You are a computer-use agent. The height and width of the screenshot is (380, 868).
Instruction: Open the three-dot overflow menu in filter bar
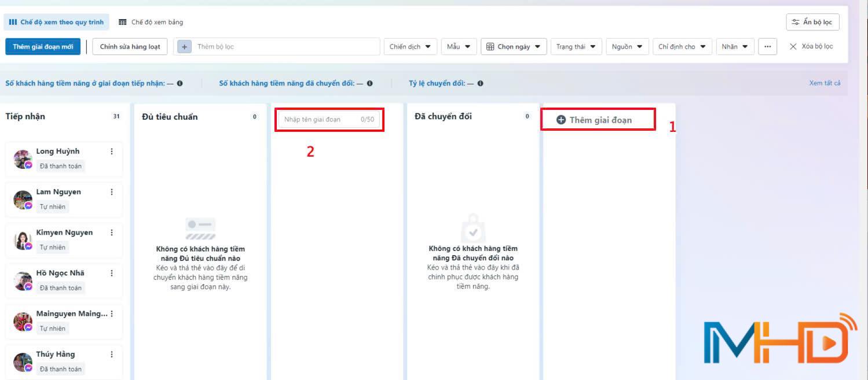[x=767, y=46]
